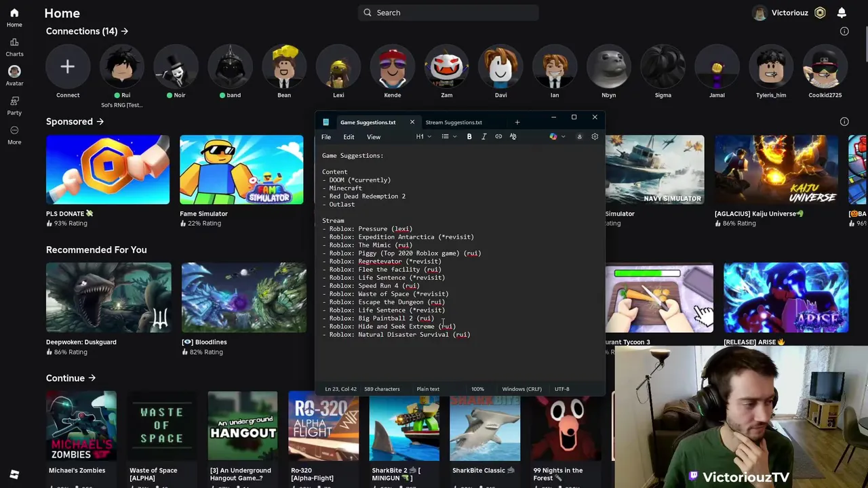868x488 pixels.
Task: Open ARISE game thumbnail
Action: 786,298
